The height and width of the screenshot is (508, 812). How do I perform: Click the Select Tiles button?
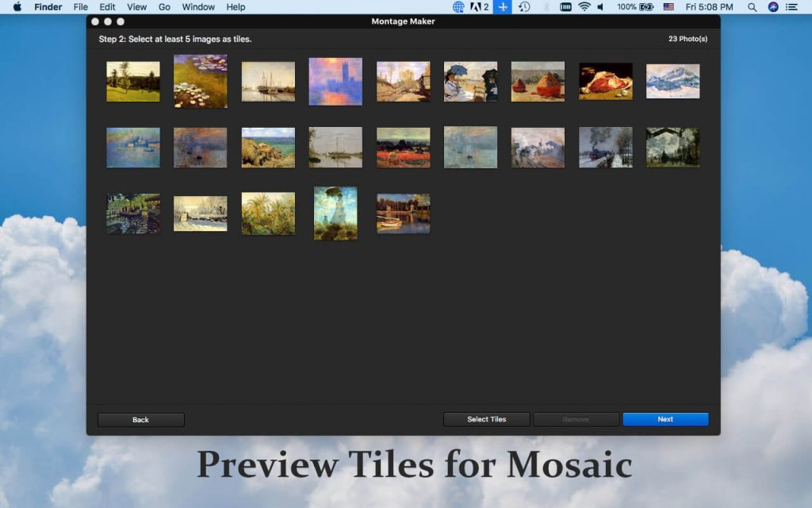pyautogui.click(x=486, y=419)
